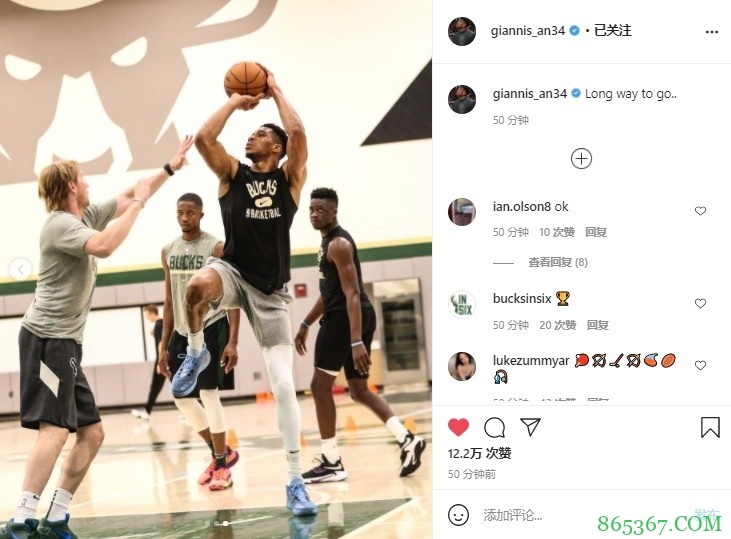Click the add comment text field
The height and width of the screenshot is (539, 731).
[583, 515]
